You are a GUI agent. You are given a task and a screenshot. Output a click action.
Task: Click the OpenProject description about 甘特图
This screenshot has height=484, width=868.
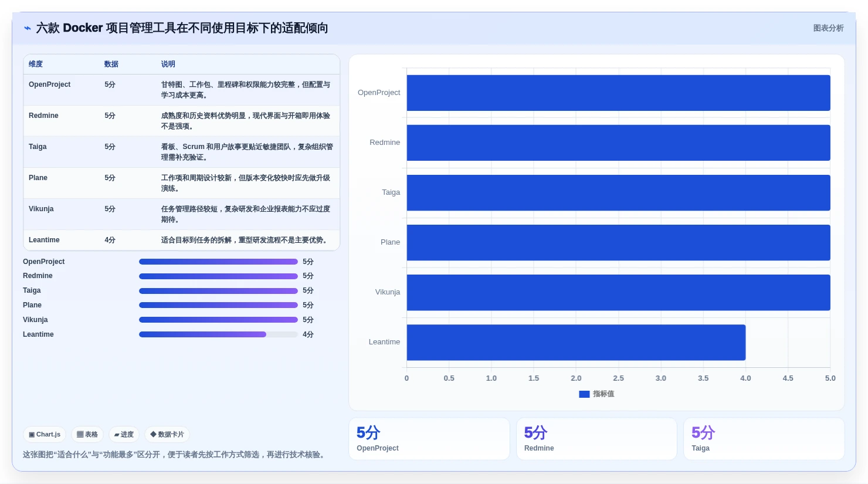pyautogui.click(x=246, y=90)
